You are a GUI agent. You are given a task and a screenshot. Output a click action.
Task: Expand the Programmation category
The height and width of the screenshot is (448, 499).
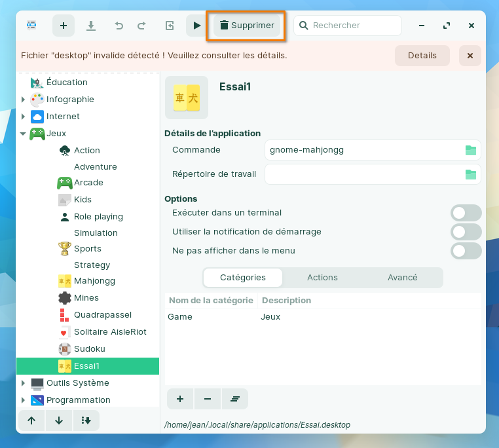[23, 400]
